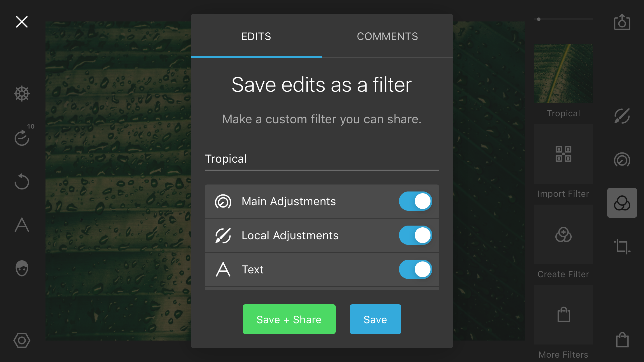Image resolution: width=644 pixels, height=362 pixels.
Task: Click the Tropical label under thumbnail
Action: click(563, 113)
